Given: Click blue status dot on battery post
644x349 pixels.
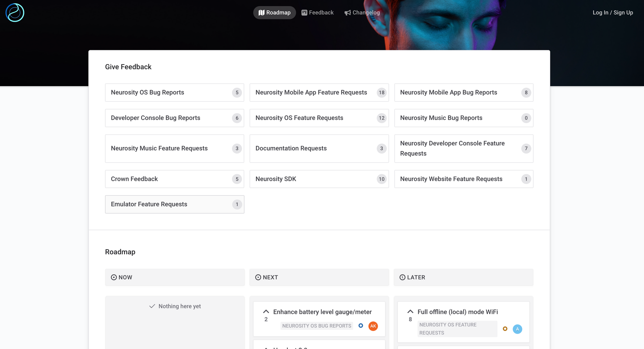Looking at the screenshot, I should pyautogui.click(x=361, y=326).
